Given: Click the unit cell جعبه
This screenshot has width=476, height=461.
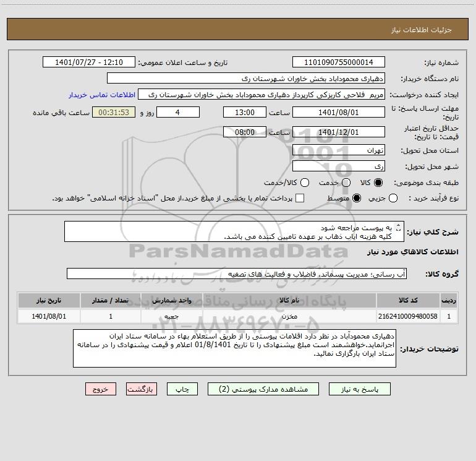Looking at the screenshot, I should point(171,316).
